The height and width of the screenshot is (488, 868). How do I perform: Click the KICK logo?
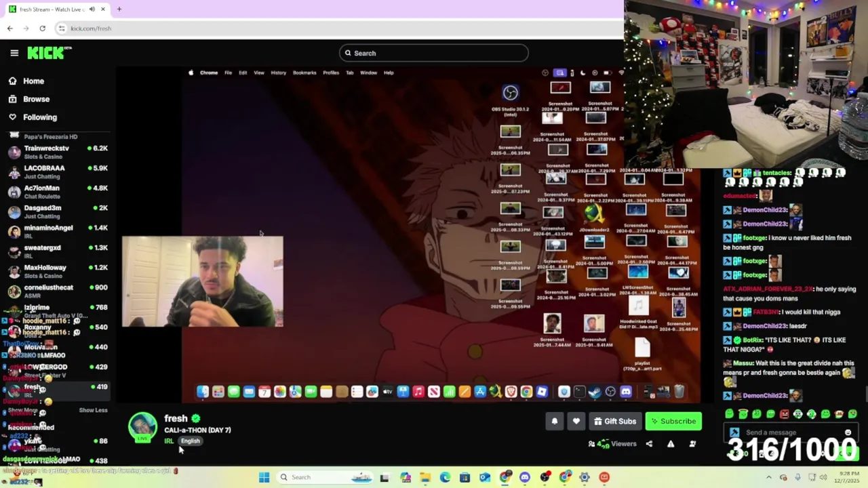pyautogui.click(x=49, y=53)
